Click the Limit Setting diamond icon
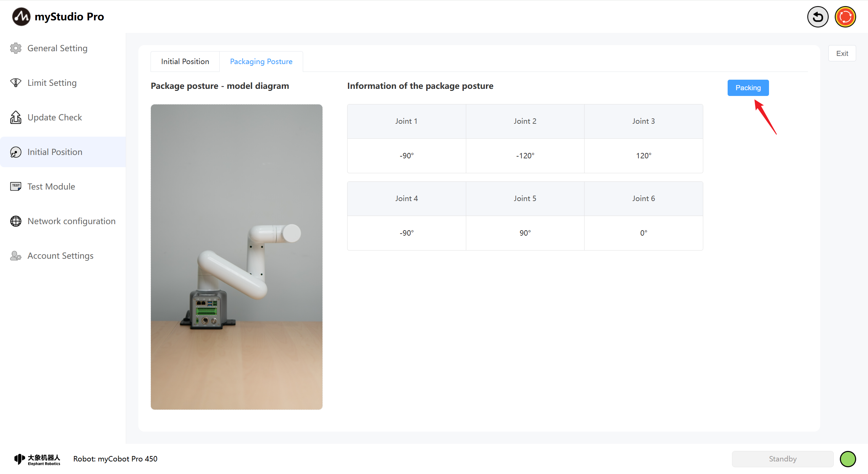Viewport: 868px width, 474px height. (x=16, y=83)
